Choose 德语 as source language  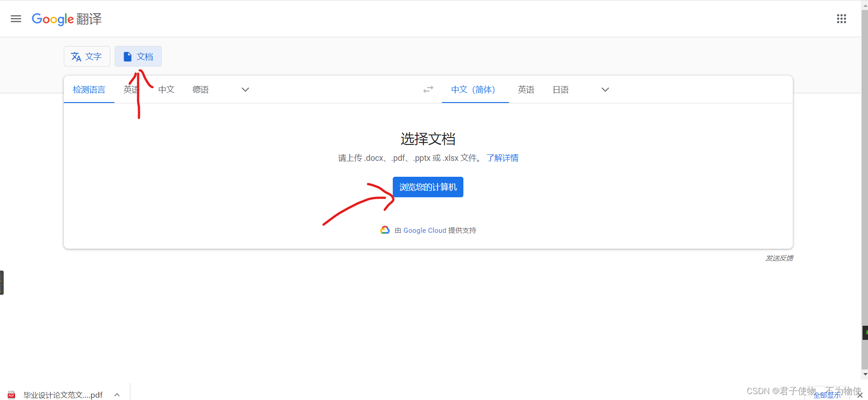[x=200, y=90]
